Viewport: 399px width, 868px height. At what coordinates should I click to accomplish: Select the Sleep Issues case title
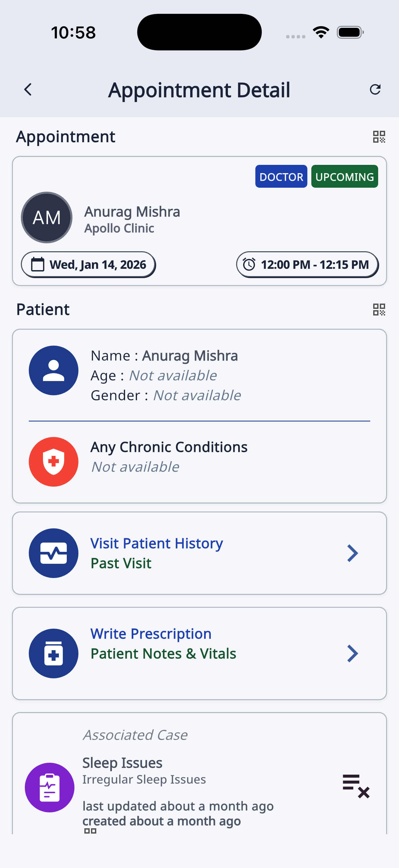coord(122,763)
